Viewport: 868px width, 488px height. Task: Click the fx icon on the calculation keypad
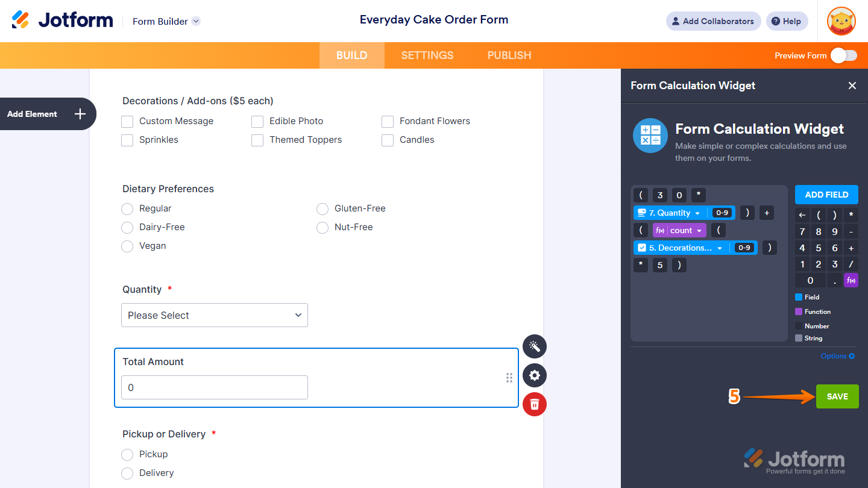coord(851,280)
